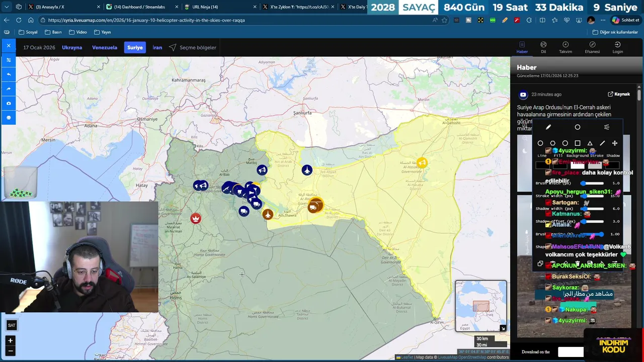Open the YouTube source icon on news item
Screen dimensions: 644x362
(x=523, y=95)
